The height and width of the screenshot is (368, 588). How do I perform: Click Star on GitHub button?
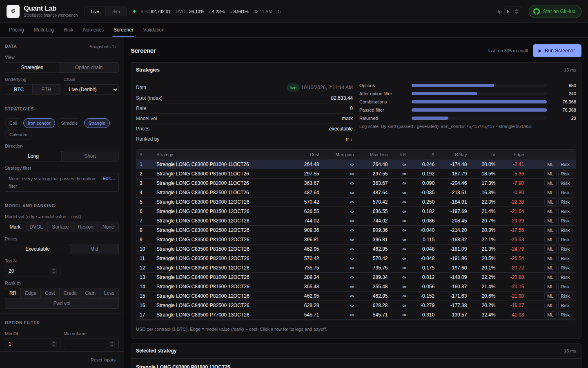555,11
